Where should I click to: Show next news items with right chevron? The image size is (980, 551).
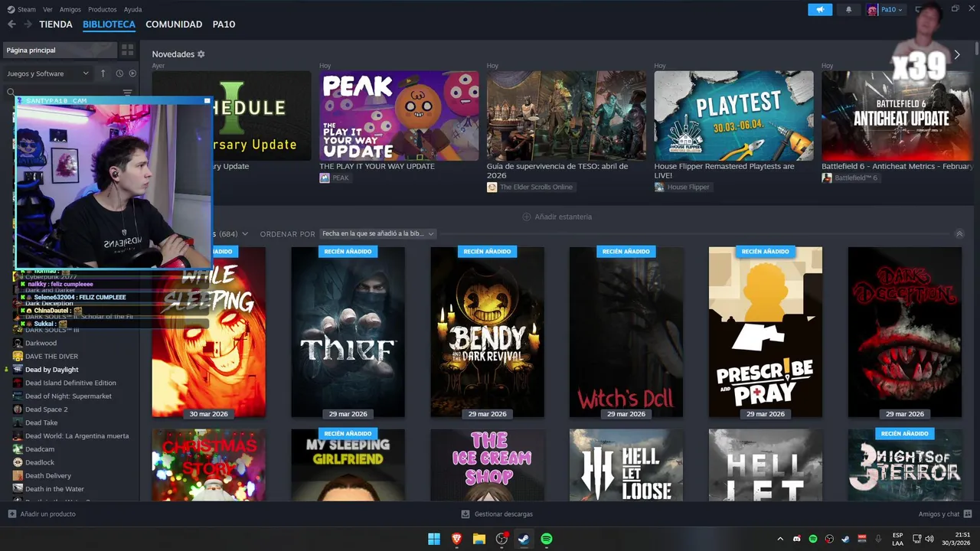point(956,54)
